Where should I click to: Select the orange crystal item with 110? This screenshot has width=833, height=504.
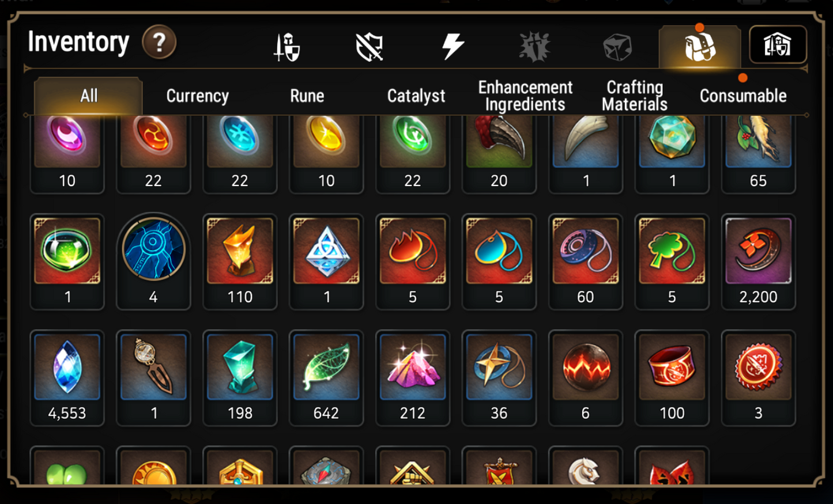coord(240,262)
